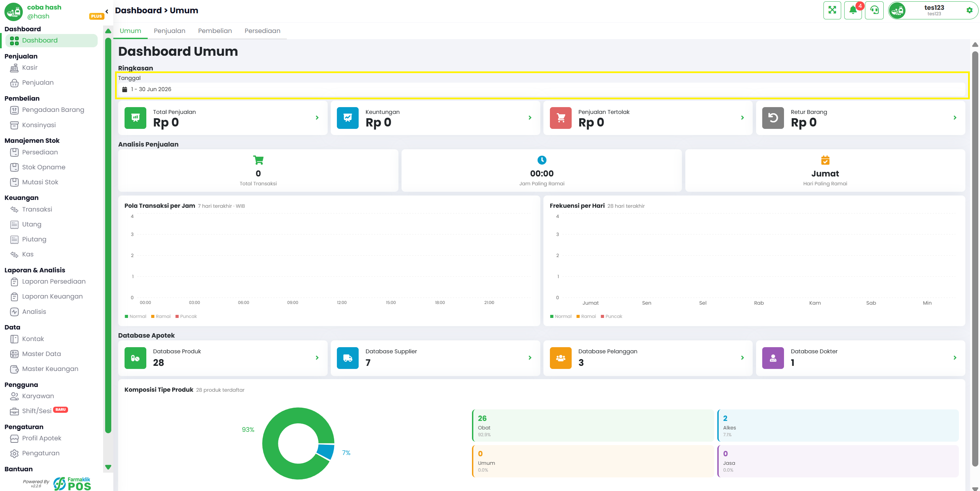Click the Farmaklik POS logo
The width and height of the screenshot is (980, 491).
click(72, 484)
